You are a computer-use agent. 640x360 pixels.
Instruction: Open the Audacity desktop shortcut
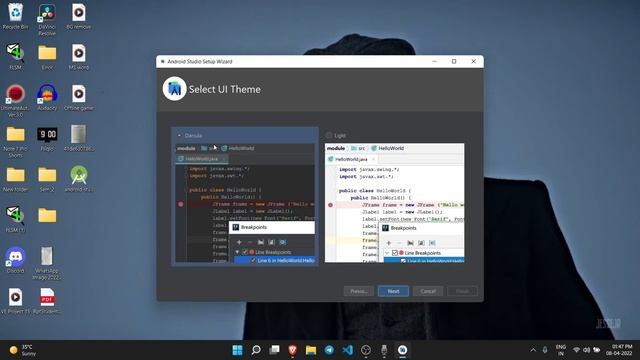click(x=47, y=97)
